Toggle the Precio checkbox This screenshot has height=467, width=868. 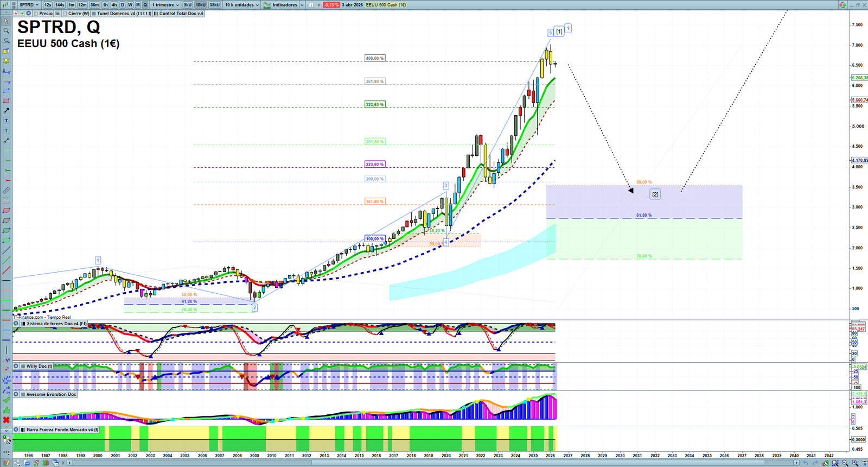point(36,14)
